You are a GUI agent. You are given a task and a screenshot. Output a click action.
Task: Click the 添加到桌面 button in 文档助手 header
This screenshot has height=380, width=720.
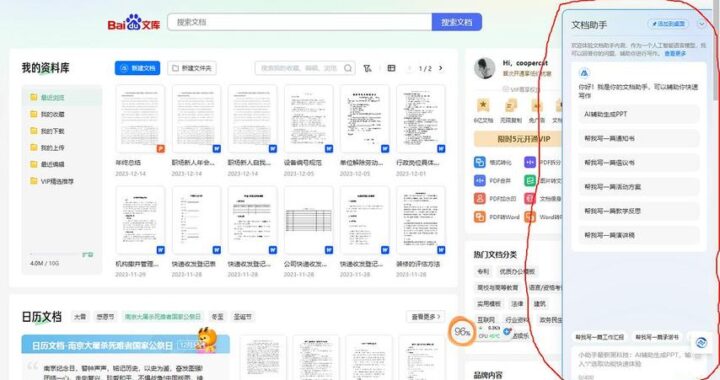[668, 24]
